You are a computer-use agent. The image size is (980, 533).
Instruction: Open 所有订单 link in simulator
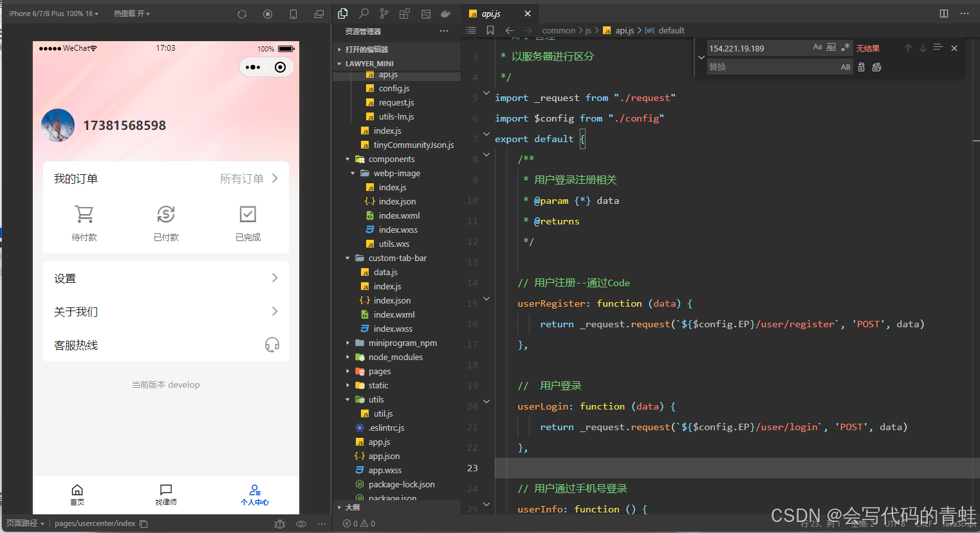[x=249, y=179]
